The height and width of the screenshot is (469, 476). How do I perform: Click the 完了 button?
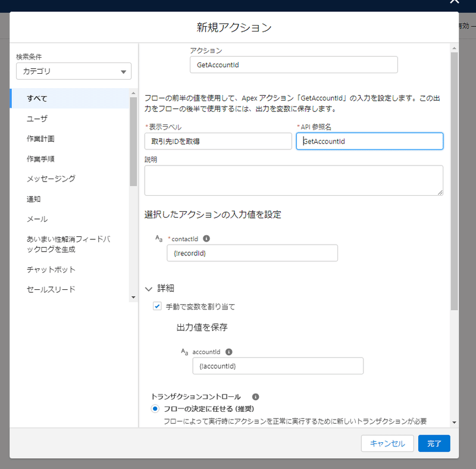coord(434,443)
